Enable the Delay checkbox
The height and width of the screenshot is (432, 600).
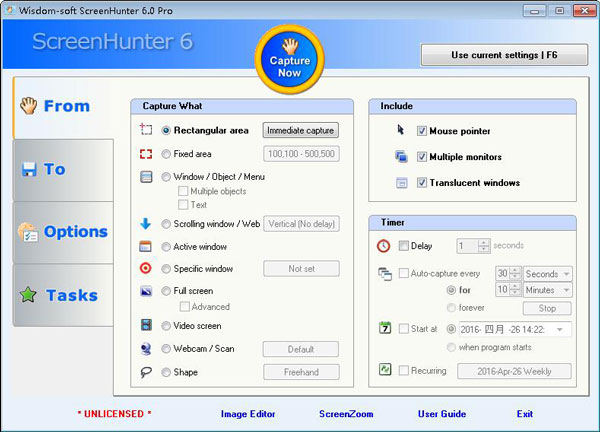(404, 246)
